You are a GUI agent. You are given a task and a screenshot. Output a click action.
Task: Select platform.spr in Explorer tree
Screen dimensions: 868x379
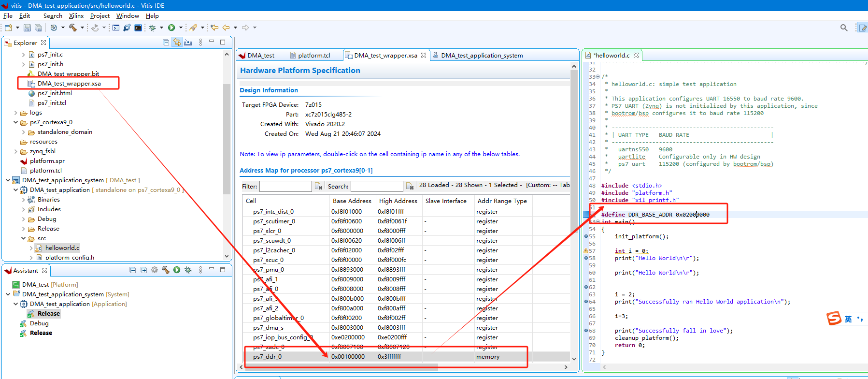pos(47,161)
